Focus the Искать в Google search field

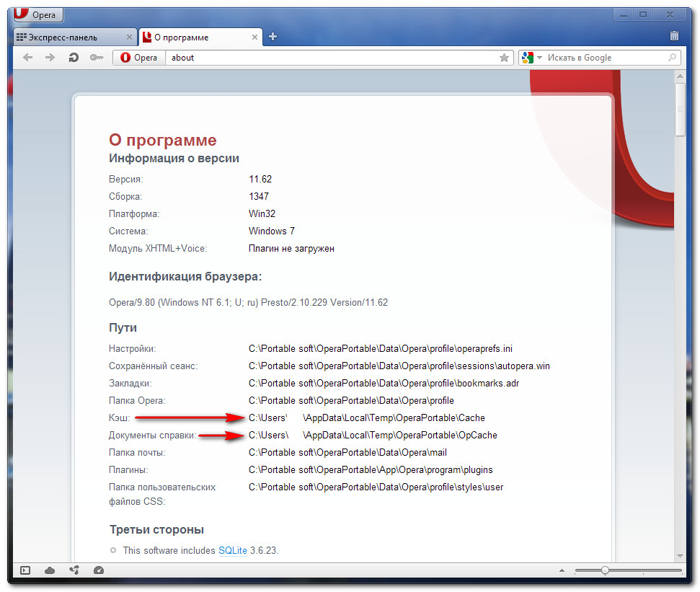(605, 58)
